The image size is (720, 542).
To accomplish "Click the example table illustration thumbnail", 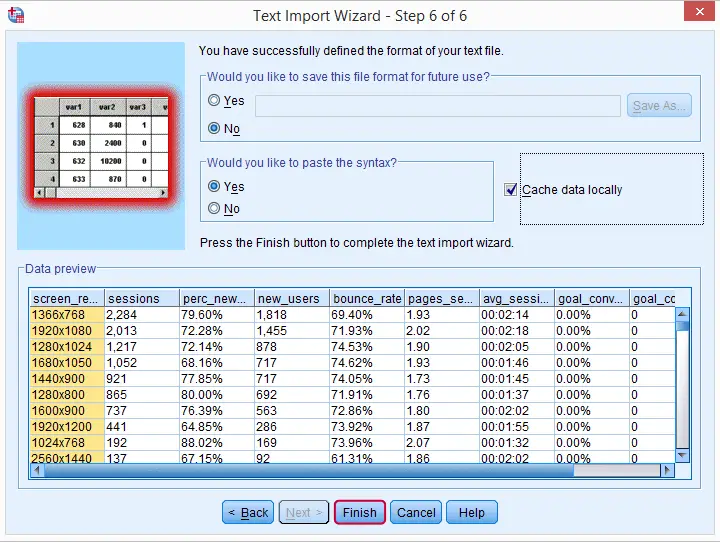I will click(101, 147).
